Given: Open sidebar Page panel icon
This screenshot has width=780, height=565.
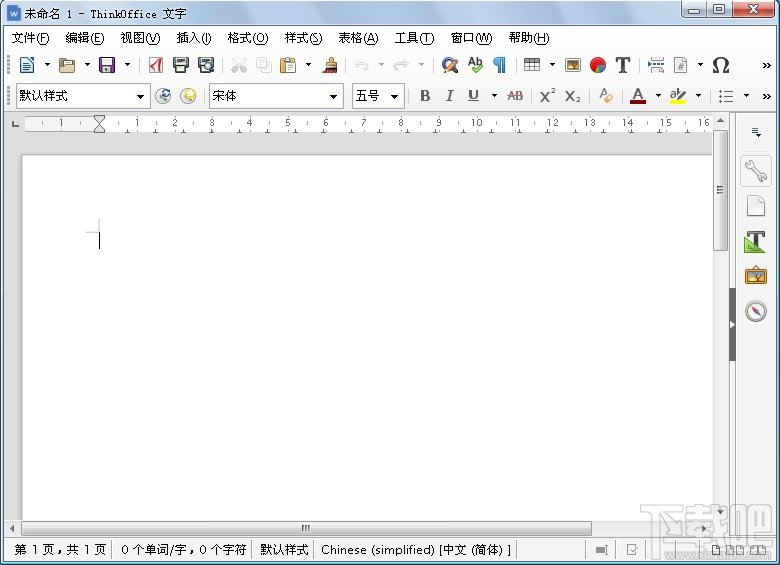Looking at the screenshot, I should 756,206.
